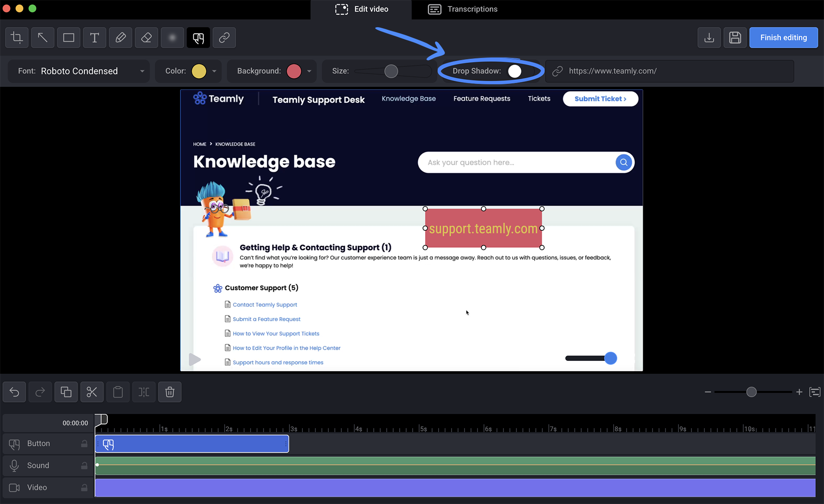Open Feature Requests nav link in preview
824x504 pixels.
pyautogui.click(x=482, y=99)
